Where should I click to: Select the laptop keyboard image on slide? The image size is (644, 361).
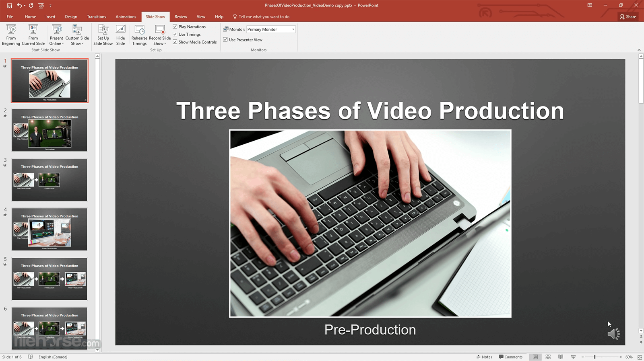coord(370,224)
